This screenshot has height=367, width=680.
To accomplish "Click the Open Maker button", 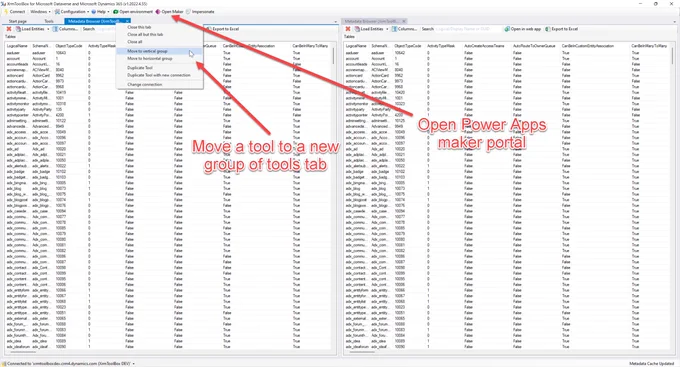I will point(170,12).
